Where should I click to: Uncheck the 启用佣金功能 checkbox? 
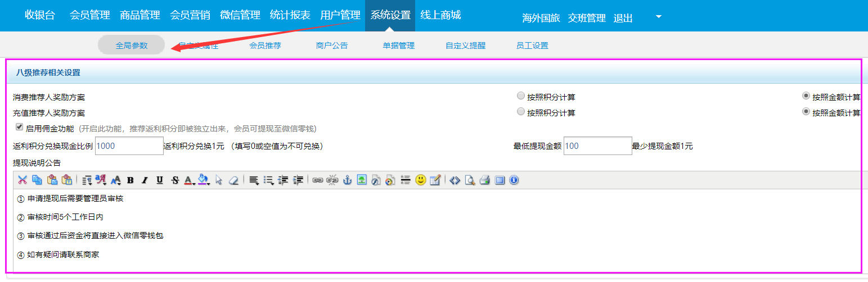point(20,128)
